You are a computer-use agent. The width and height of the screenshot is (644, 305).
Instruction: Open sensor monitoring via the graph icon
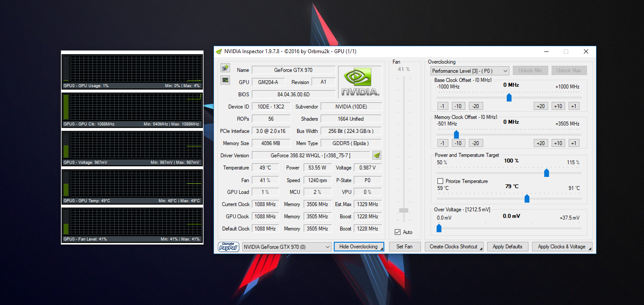[225, 80]
